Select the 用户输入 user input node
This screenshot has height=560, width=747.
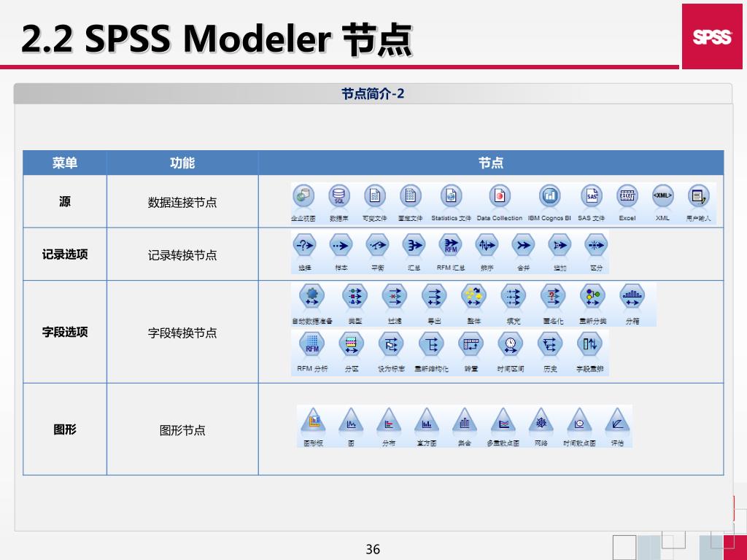[x=699, y=195]
